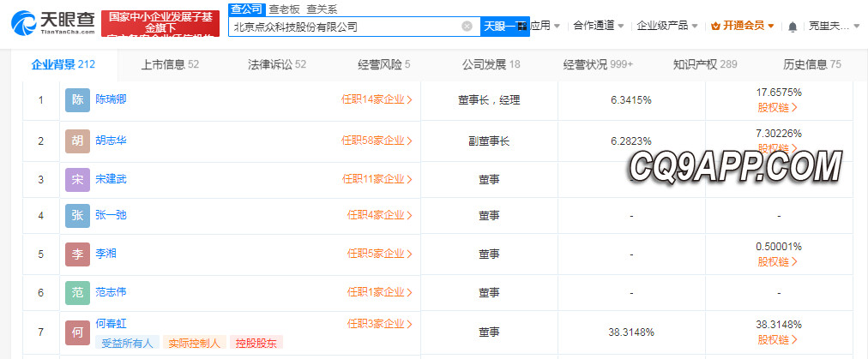Expand the 应用 dropdown
The height and width of the screenshot is (359, 868).
[546, 26]
